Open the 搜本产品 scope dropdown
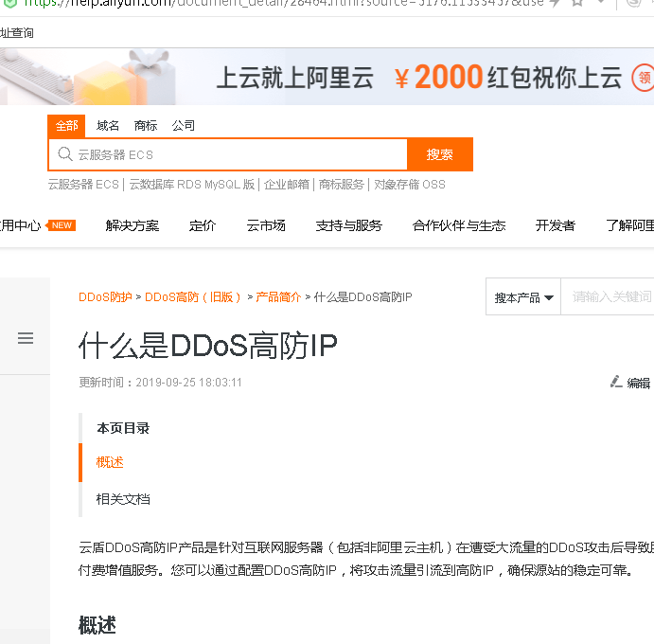 (523, 297)
